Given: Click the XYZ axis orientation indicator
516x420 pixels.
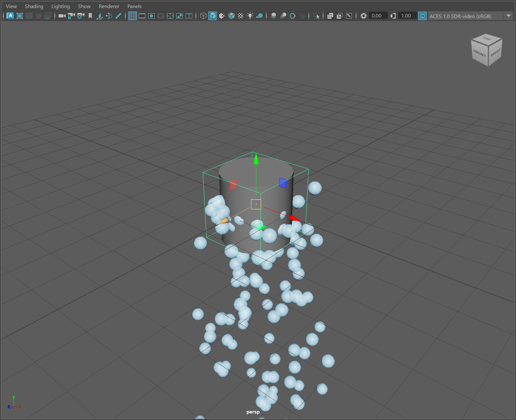Looking at the screenshot, I should [x=14, y=403].
